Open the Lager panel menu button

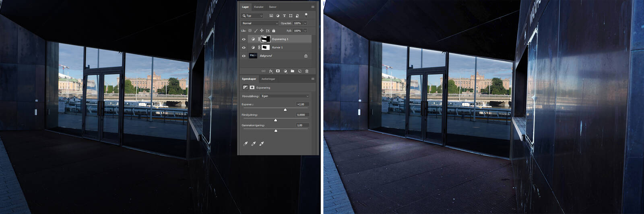pos(313,7)
